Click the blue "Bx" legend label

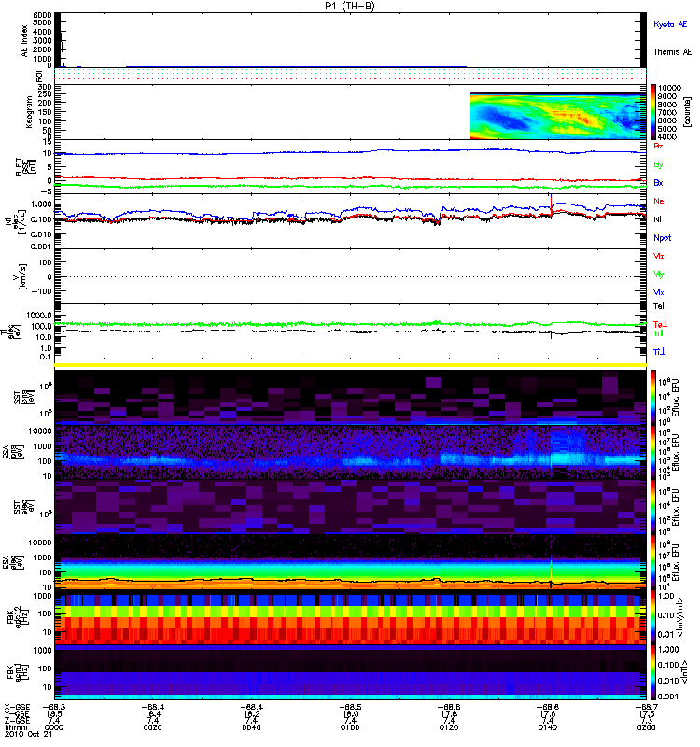pos(658,183)
